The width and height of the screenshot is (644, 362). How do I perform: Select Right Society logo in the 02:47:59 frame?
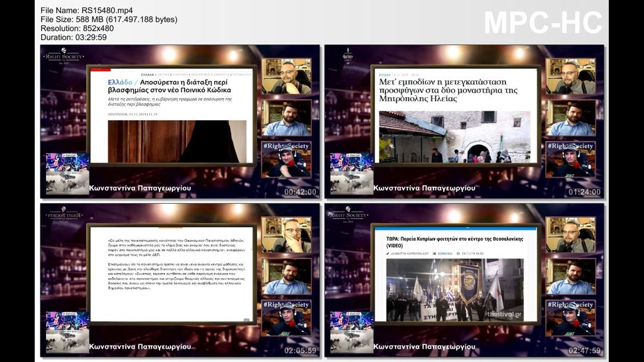(x=348, y=213)
